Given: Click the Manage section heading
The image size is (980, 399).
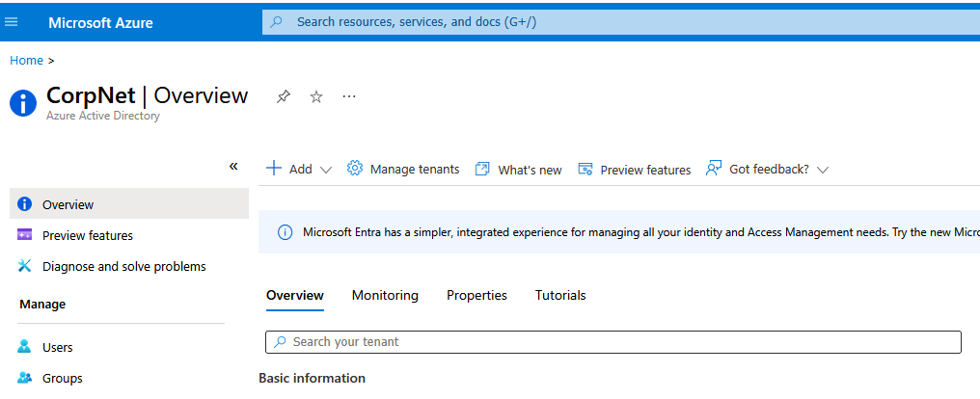Looking at the screenshot, I should pos(42,305).
